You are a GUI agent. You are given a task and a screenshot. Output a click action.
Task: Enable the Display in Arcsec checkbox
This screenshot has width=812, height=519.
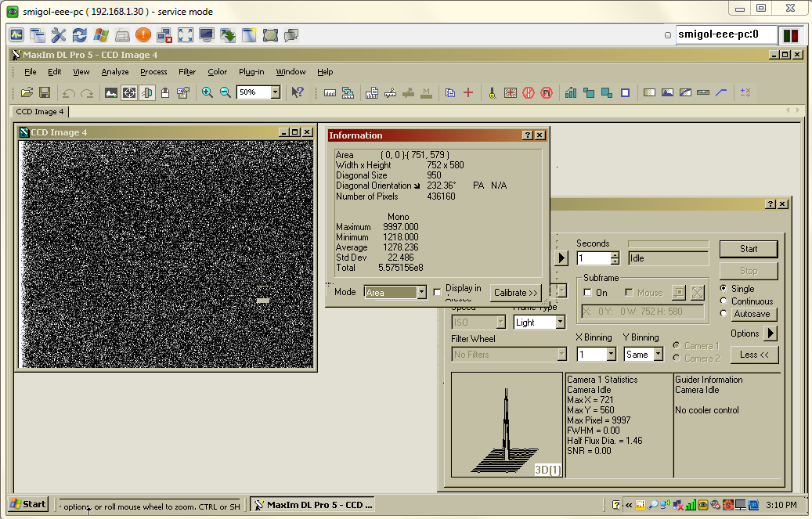click(438, 292)
